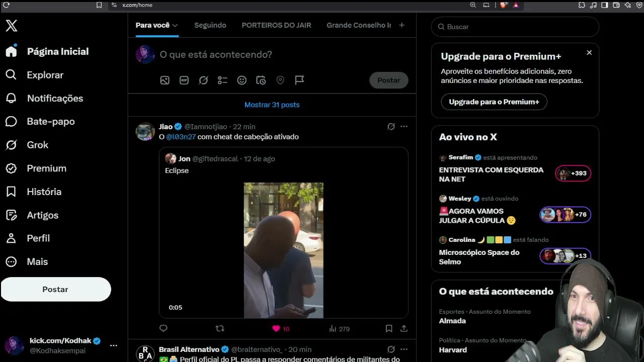Share Jiao's post
The image size is (644, 362).
(x=404, y=328)
